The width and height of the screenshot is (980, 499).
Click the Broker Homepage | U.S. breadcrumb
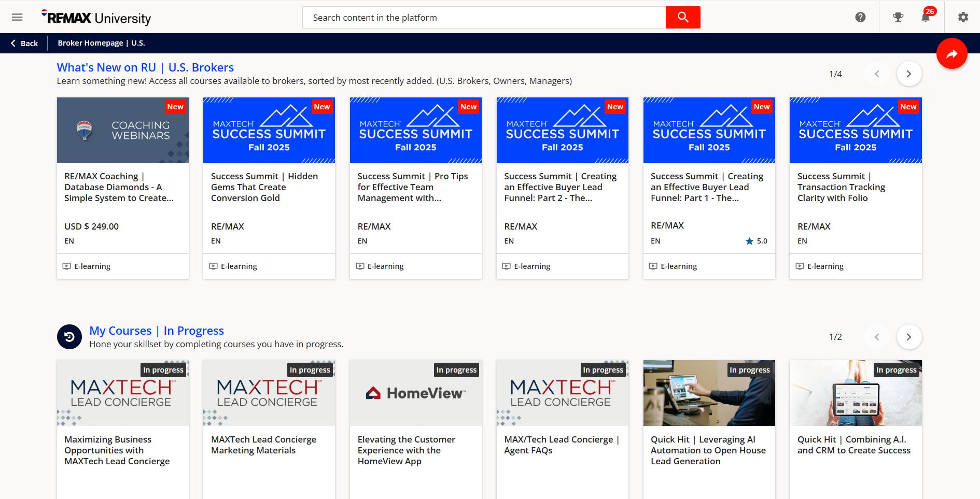[x=101, y=43]
